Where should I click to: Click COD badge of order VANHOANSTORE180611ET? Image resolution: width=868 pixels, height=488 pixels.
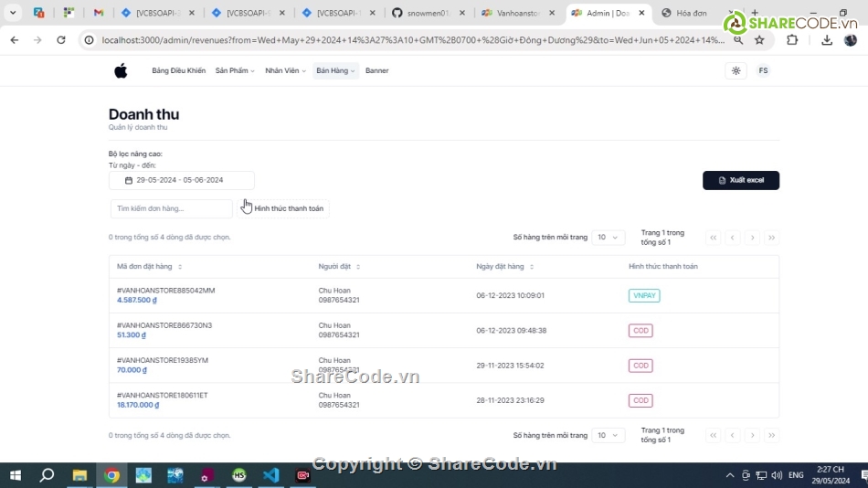(x=640, y=400)
